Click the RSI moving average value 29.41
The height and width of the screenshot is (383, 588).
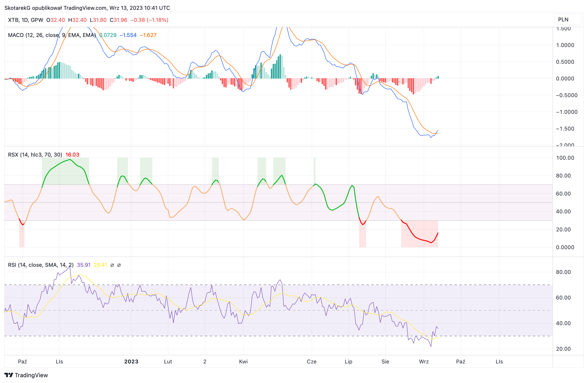click(x=100, y=265)
